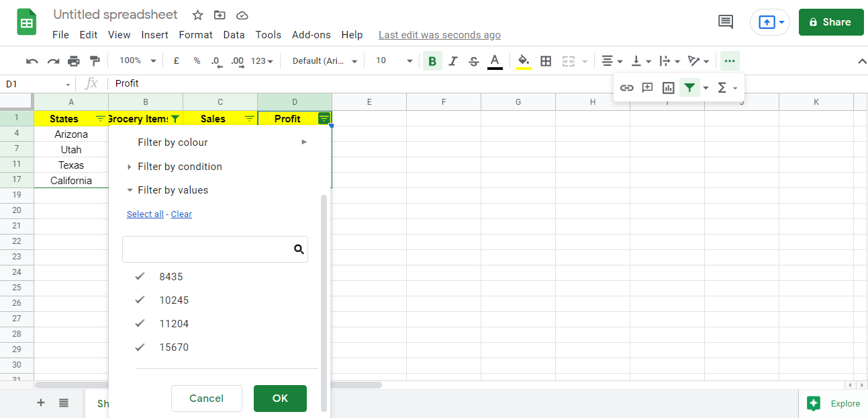Screen dimensions: 868x418
Task: Click the Insert link icon
Action: click(626, 87)
